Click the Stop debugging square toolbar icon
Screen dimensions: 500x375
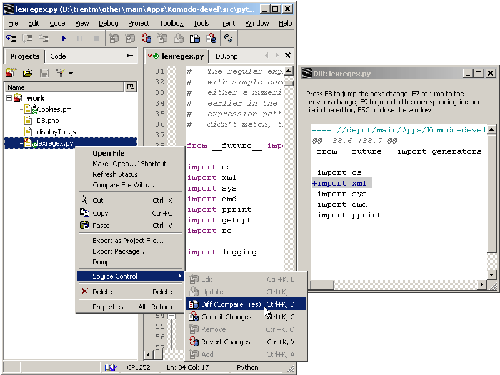pyautogui.click(x=96, y=39)
